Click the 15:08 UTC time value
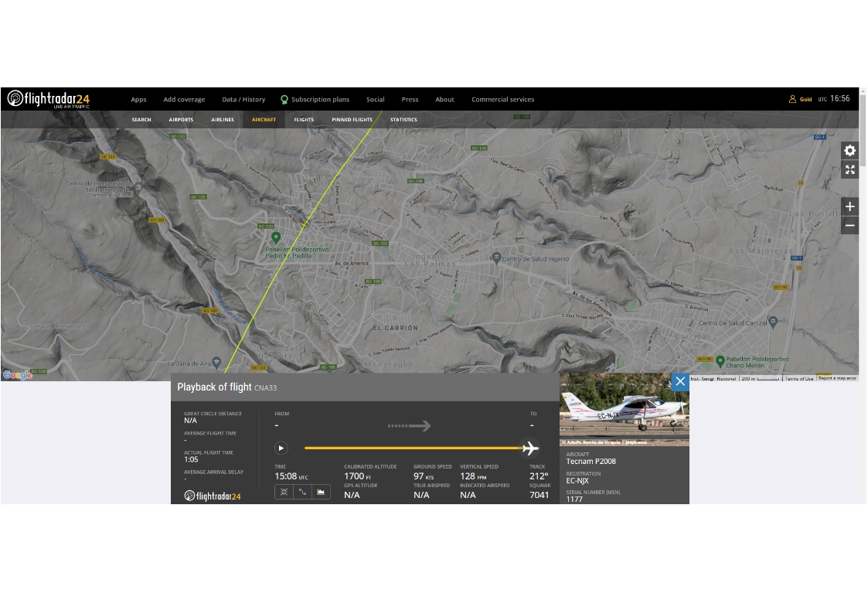Screen dimensions: 868x614 click(x=291, y=476)
